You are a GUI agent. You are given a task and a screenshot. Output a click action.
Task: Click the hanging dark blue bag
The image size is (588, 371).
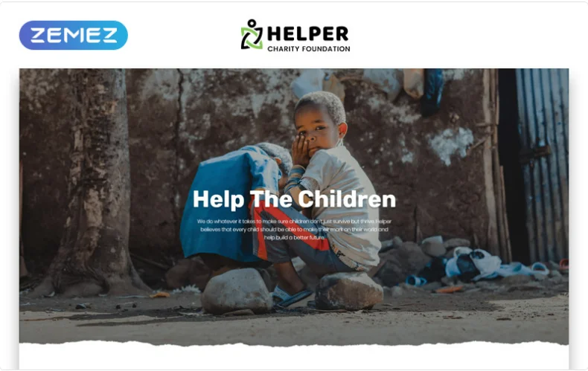coord(432,92)
